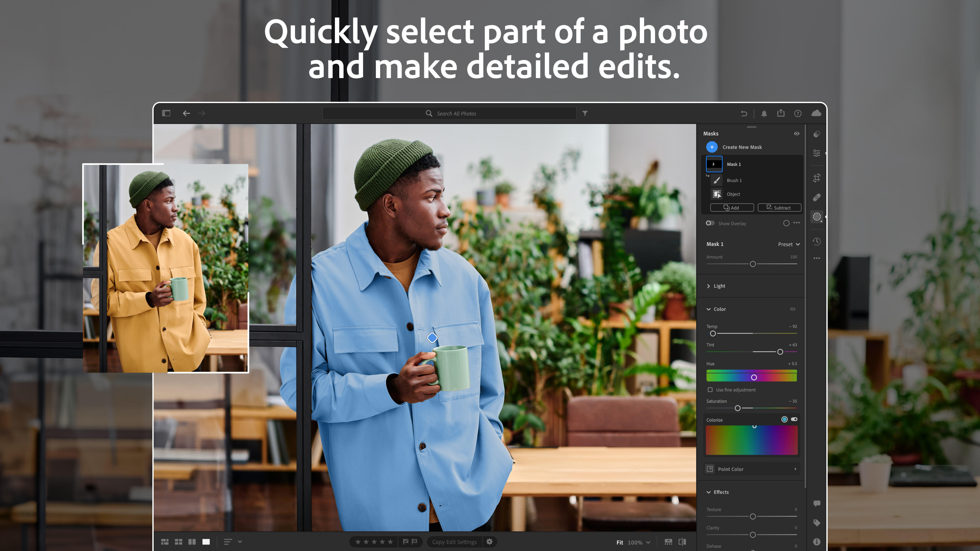Open the cloud sync status icon
This screenshot has height=551, width=980.
tap(816, 113)
